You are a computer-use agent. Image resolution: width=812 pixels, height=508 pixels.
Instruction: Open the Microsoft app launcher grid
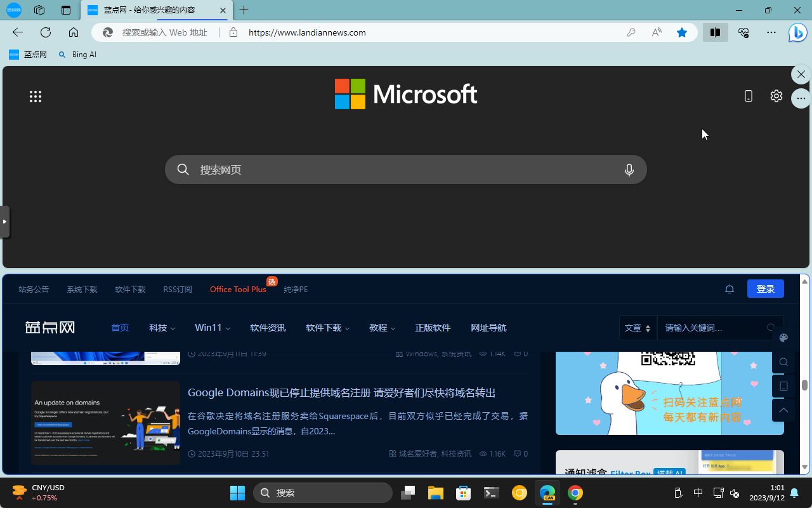pos(36,97)
